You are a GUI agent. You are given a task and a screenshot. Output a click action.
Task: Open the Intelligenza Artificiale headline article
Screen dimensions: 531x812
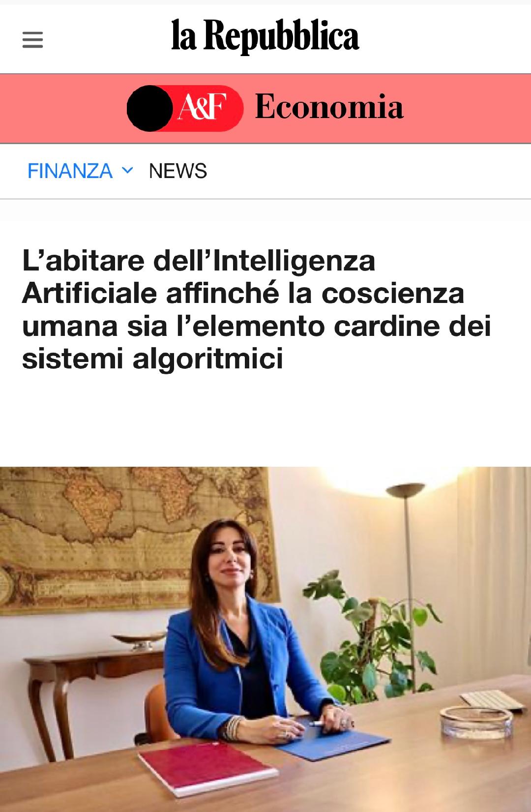(x=256, y=309)
